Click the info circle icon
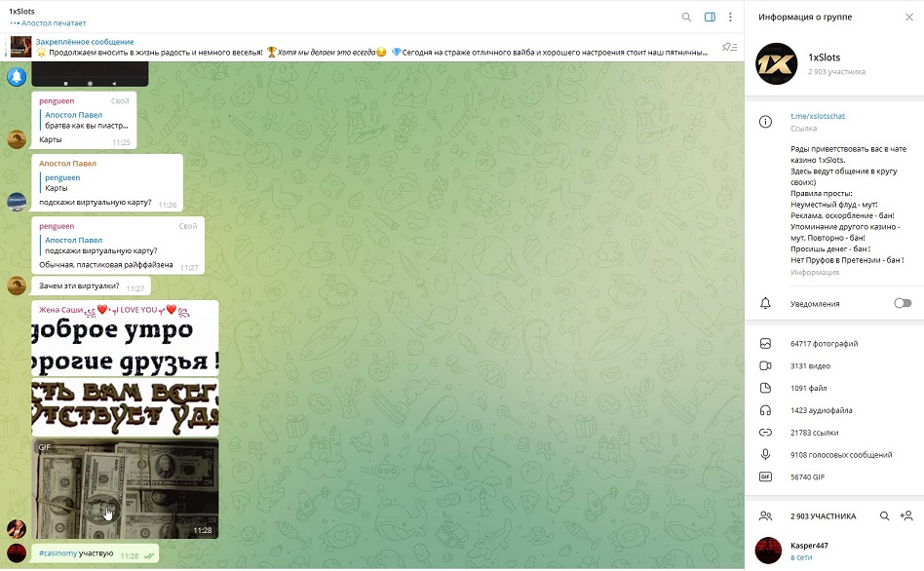This screenshot has height=571, width=924. pos(765,122)
